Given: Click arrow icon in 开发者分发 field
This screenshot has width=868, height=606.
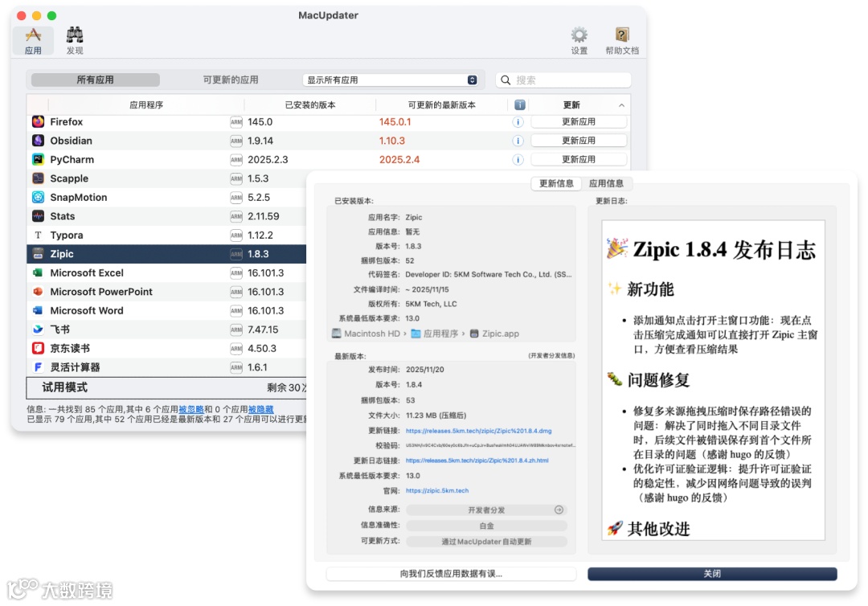Looking at the screenshot, I should click(559, 510).
